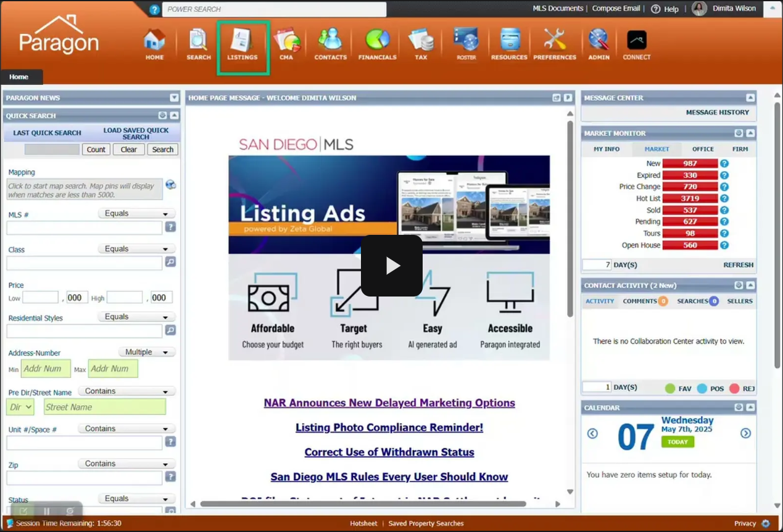Open NAR Announces New Delayed Marketing Options link
Viewport: 783px width, 532px height.
389,403
